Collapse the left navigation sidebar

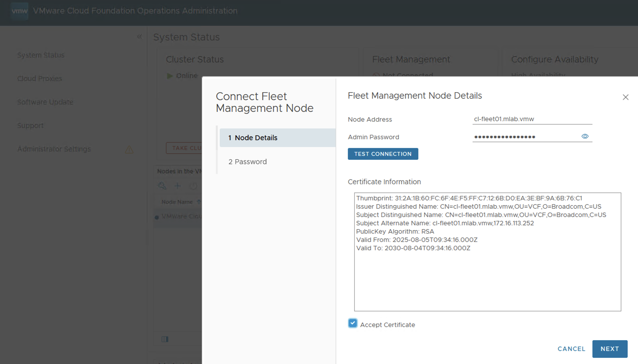(139, 37)
